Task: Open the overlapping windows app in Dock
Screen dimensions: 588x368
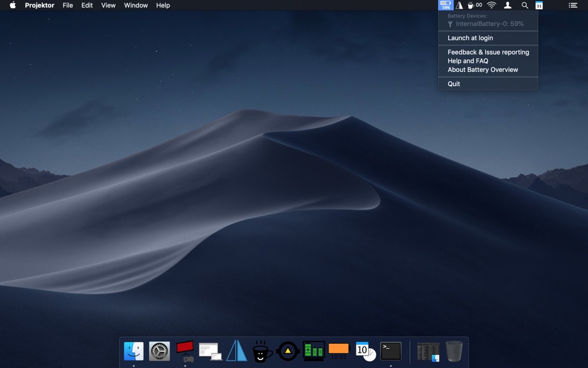Action: click(x=210, y=352)
